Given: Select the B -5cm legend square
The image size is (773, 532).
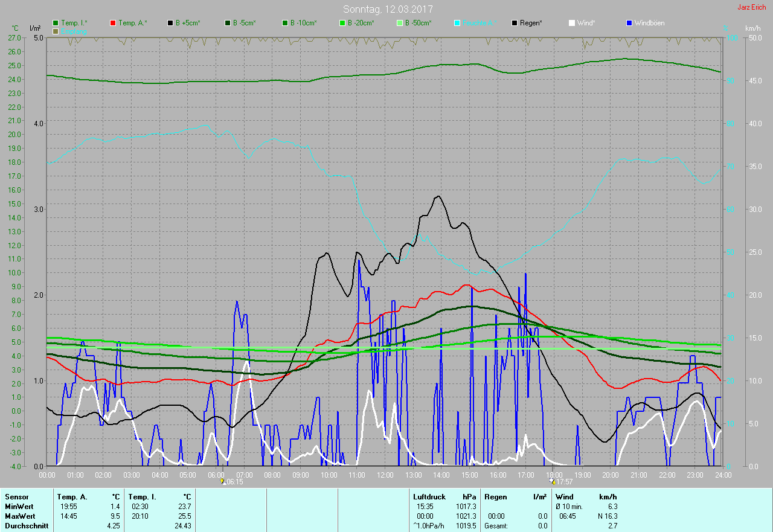Looking at the screenshot, I should [x=228, y=23].
